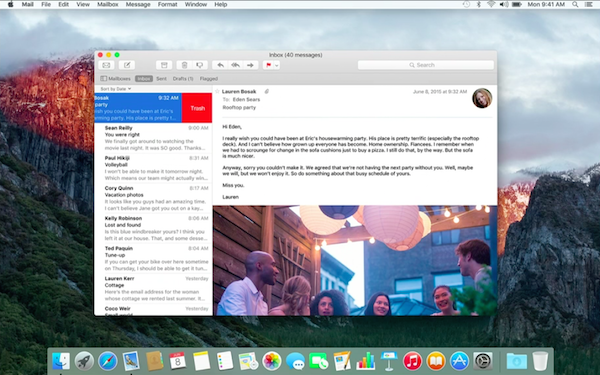This screenshot has width=600, height=375.
Task: Click the sender name Lauren Bosak in header
Action: (x=239, y=91)
